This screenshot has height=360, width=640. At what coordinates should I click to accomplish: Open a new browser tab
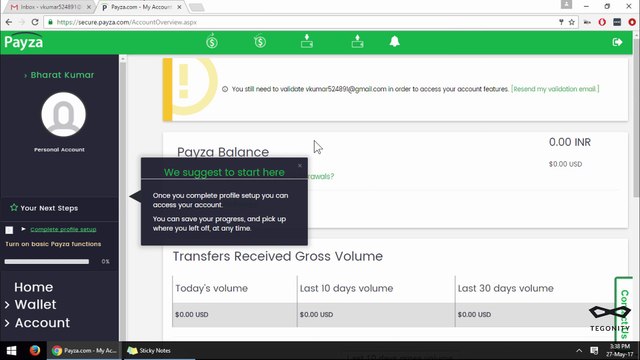click(x=196, y=7)
